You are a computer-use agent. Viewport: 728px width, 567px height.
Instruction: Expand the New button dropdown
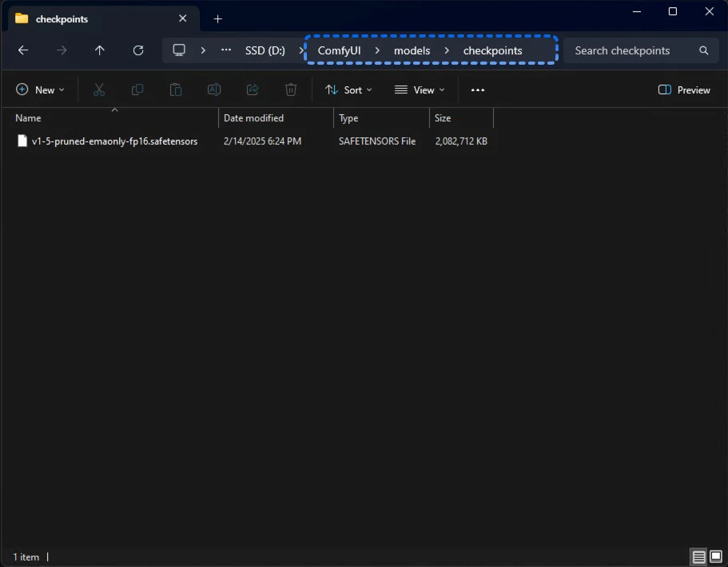(41, 89)
